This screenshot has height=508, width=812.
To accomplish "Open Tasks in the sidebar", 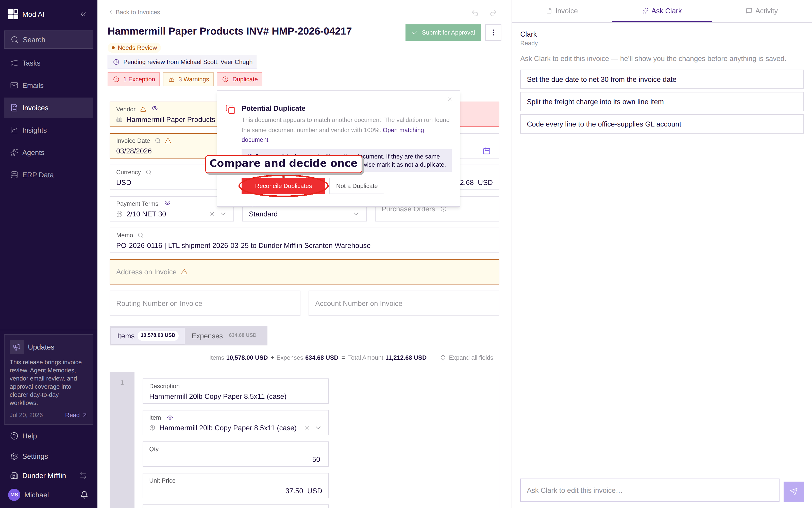I will [x=49, y=63].
